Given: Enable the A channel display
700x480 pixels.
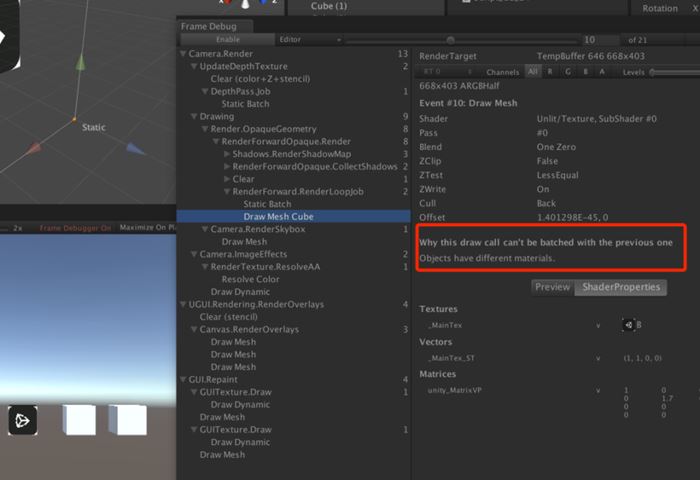Looking at the screenshot, I should point(601,72).
